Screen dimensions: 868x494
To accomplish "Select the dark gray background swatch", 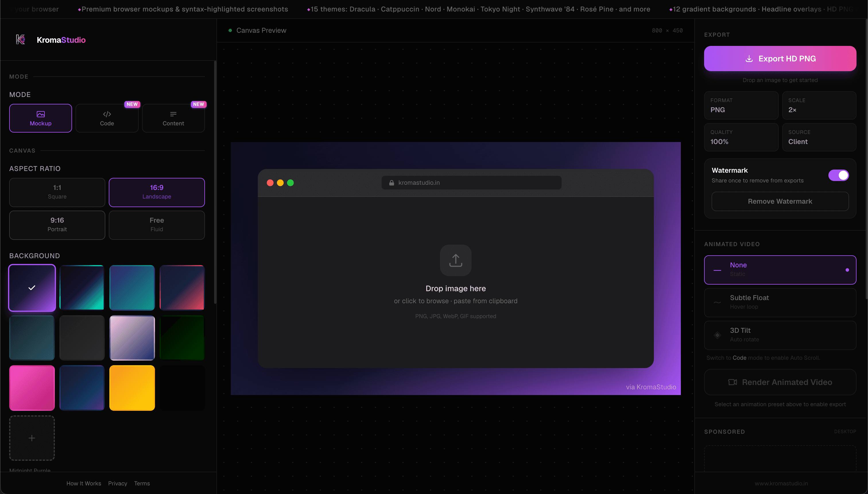I will point(82,338).
